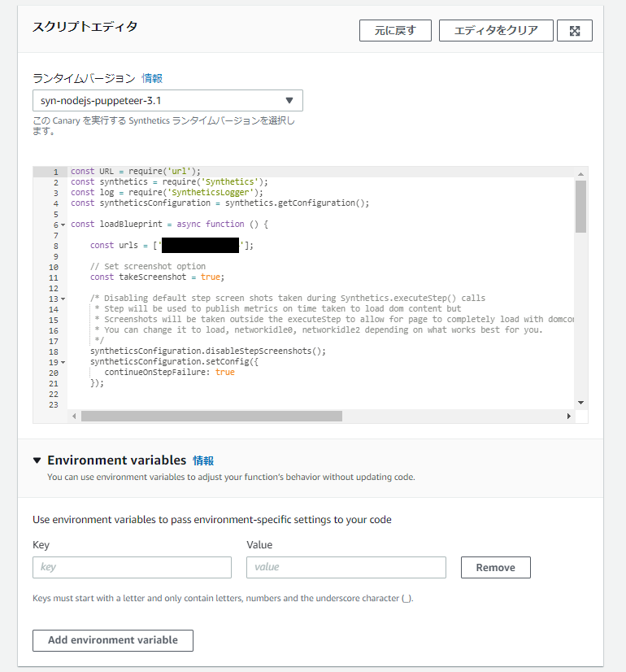Collapse the Environment variables section
Screen dimensions: 626x672
[x=37, y=460]
